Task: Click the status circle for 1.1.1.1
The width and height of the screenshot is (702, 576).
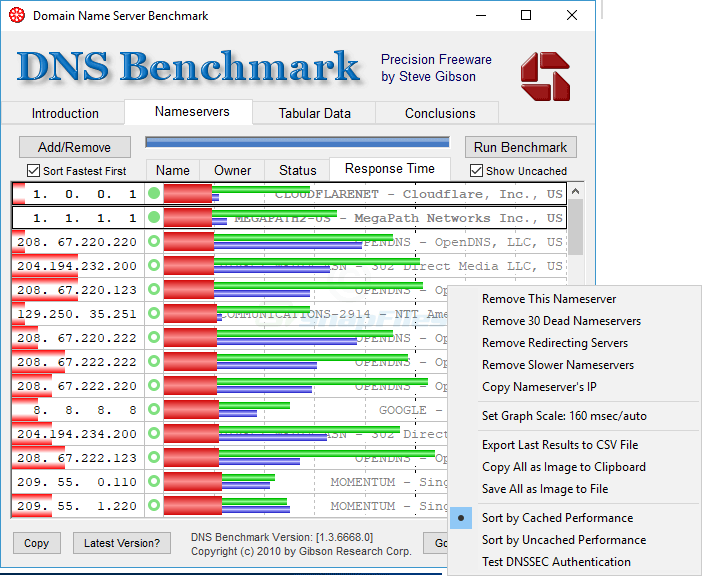Action: point(154,218)
